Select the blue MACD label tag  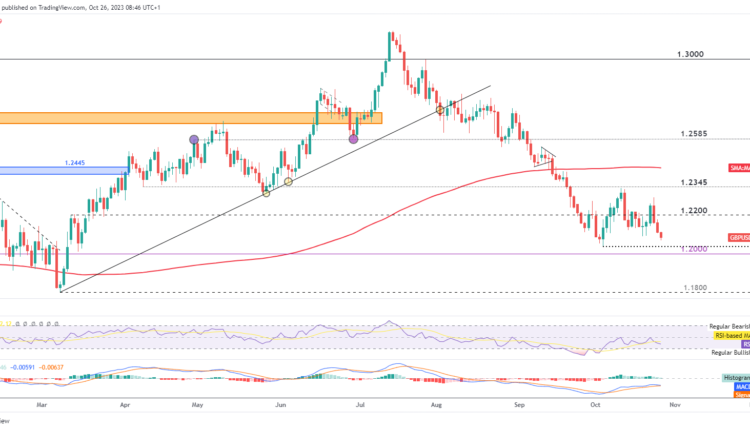[741, 387]
